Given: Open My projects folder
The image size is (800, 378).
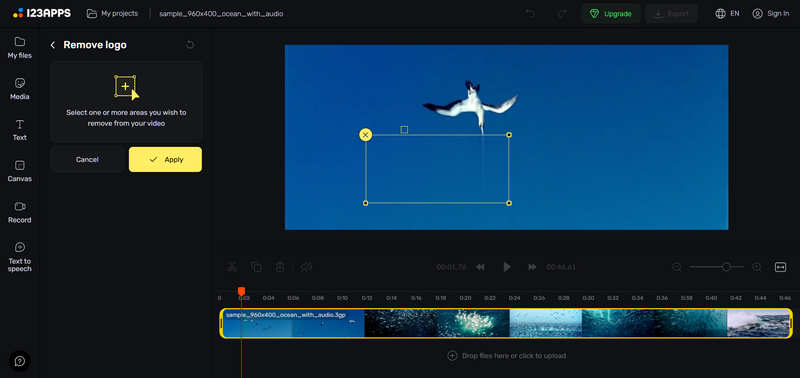Looking at the screenshot, I should click(112, 14).
